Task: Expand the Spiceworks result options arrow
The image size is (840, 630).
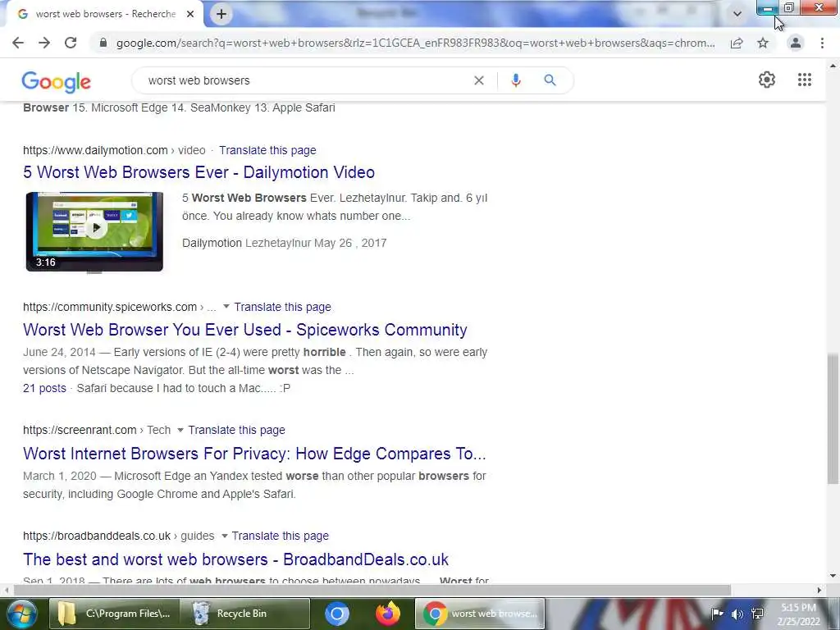Action: 226,307
